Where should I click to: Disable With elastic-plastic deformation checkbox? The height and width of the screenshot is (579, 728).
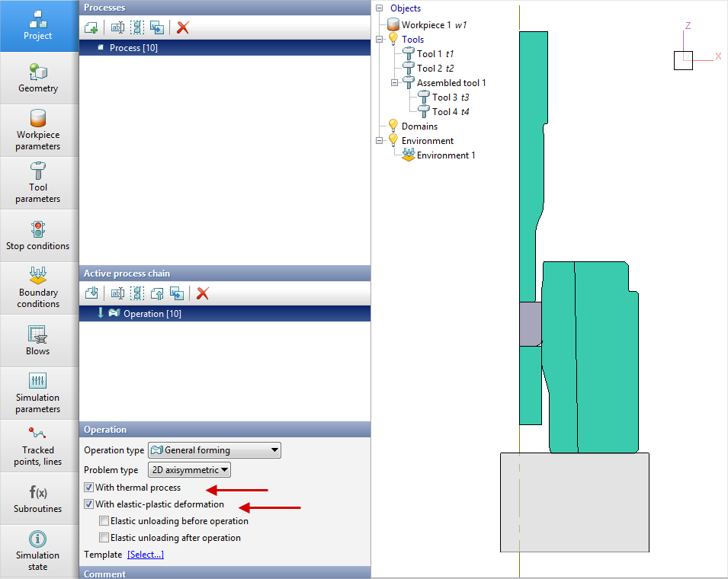(x=89, y=504)
